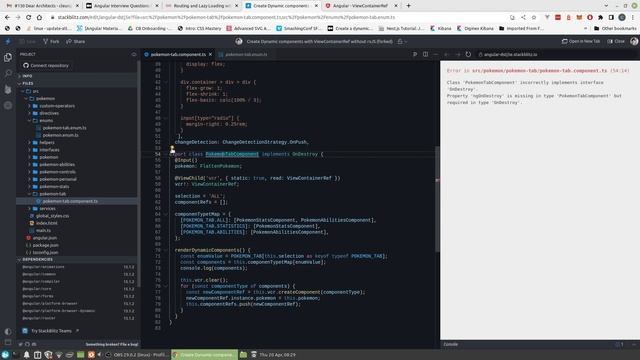Open the Explorer files panel icon

[x=8, y=58]
